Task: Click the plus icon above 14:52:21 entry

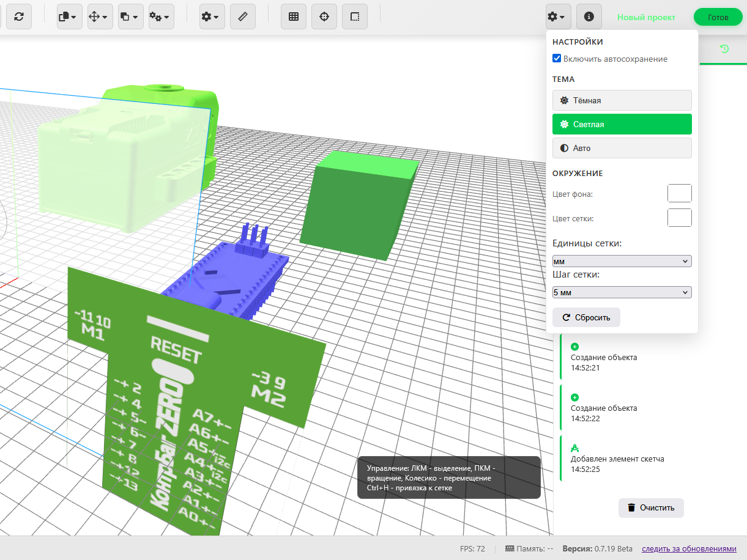Action: (574, 347)
